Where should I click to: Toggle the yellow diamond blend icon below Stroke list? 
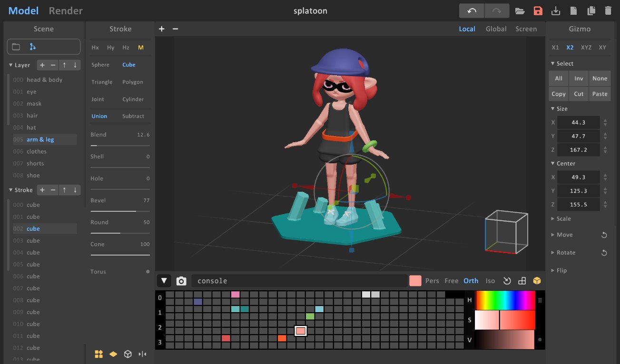point(113,354)
